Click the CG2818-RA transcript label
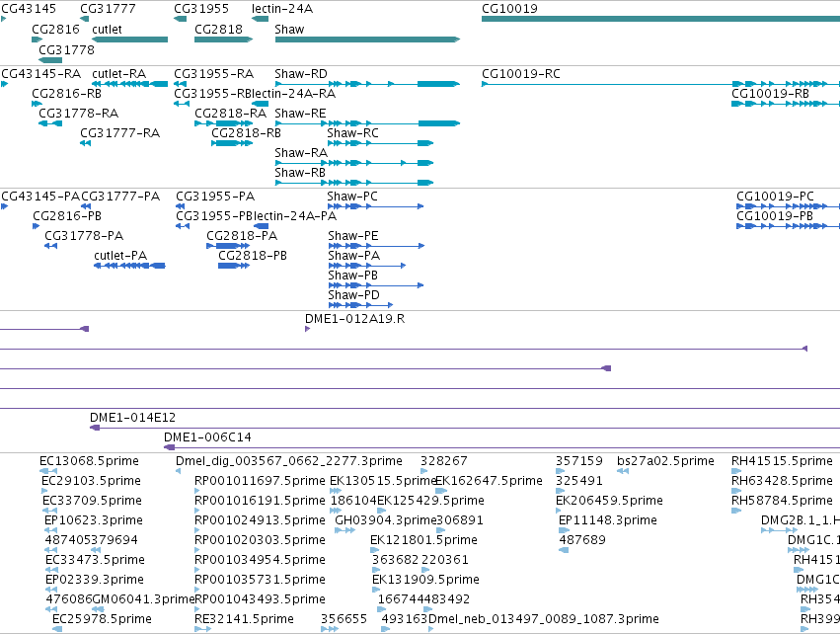The image size is (840, 634). tap(230, 114)
